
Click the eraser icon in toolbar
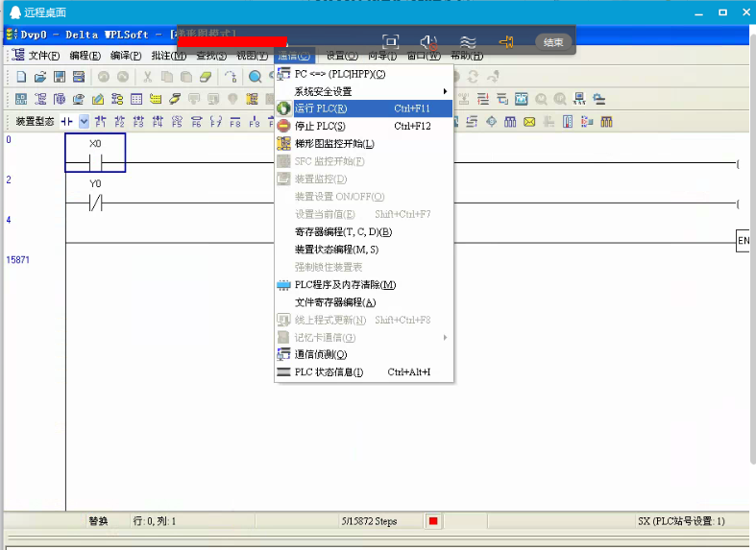tap(206, 77)
